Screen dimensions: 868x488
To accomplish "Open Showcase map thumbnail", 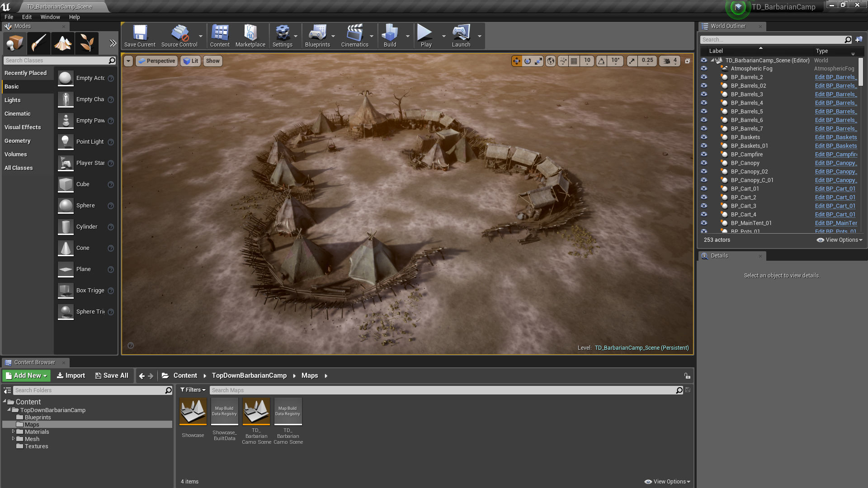I will tap(193, 412).
